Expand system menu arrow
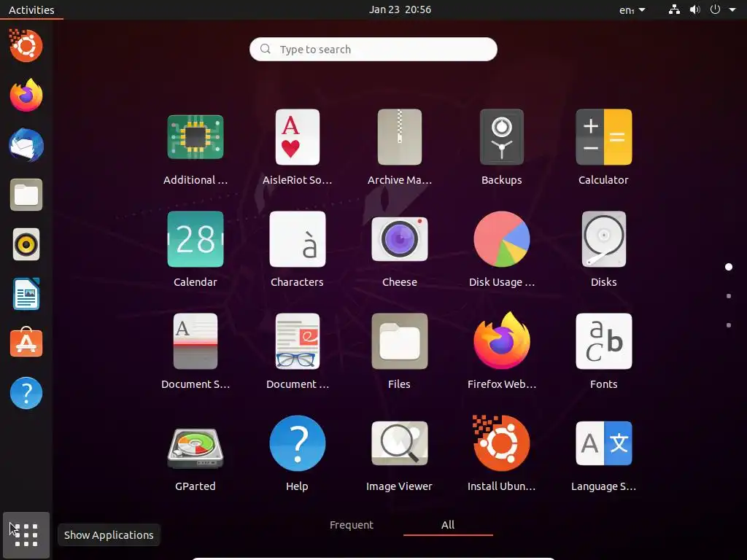Screen dimensions: 747x560 click(732, 9)
